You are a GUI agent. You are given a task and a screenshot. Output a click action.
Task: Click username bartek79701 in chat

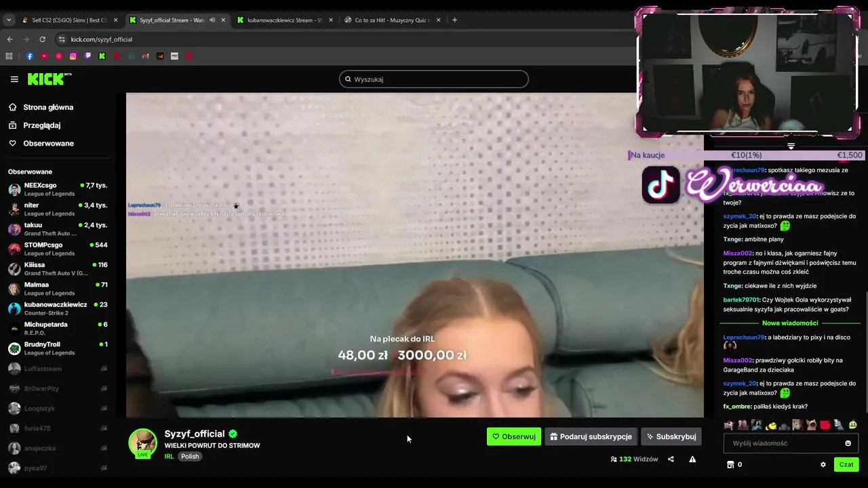(741, 300)
